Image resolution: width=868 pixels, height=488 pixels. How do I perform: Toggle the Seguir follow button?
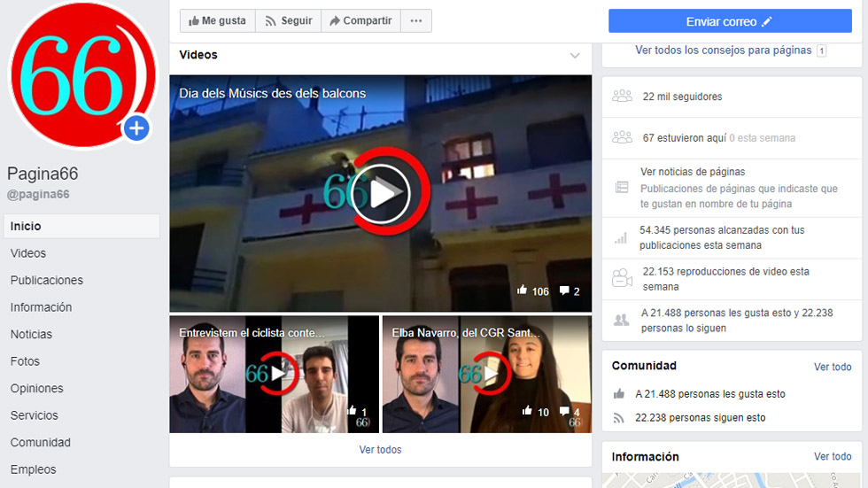[289, 21]
